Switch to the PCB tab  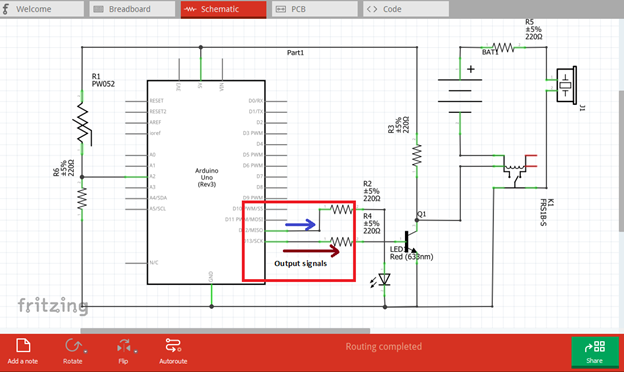[x=314, y=9]
